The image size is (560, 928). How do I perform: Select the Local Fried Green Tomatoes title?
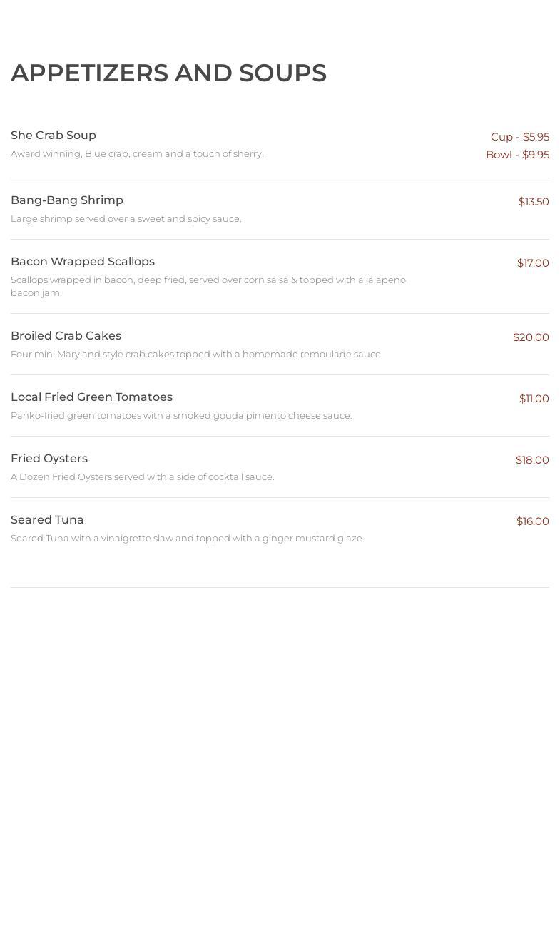91,397
